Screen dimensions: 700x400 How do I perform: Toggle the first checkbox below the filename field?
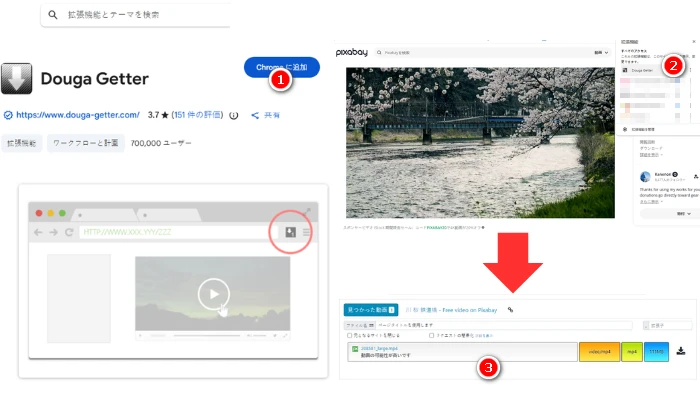pyautogui.click(x=350, y=335)
